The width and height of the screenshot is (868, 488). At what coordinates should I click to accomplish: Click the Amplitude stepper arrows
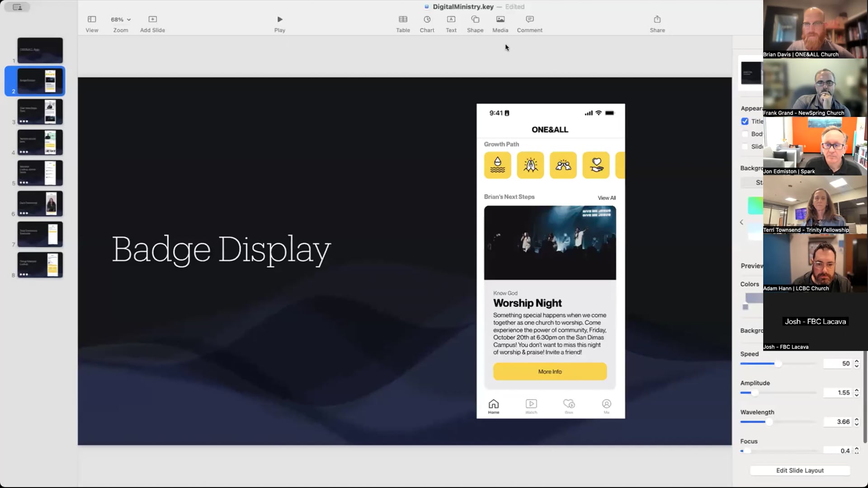pos(857,393)
